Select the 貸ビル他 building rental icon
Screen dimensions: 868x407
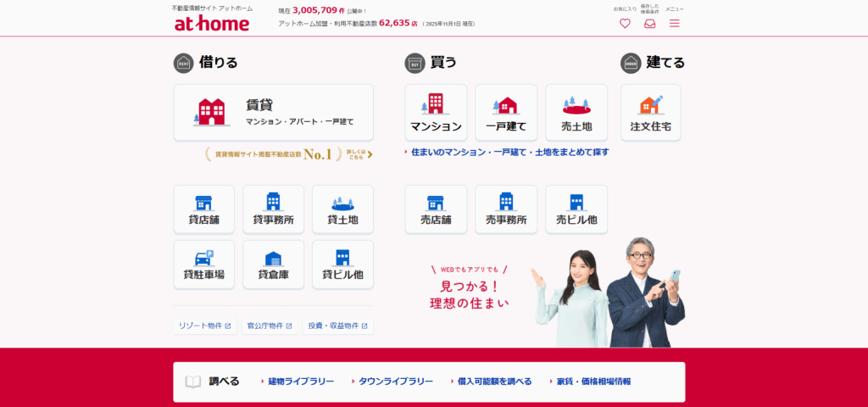tap(342, 264)
